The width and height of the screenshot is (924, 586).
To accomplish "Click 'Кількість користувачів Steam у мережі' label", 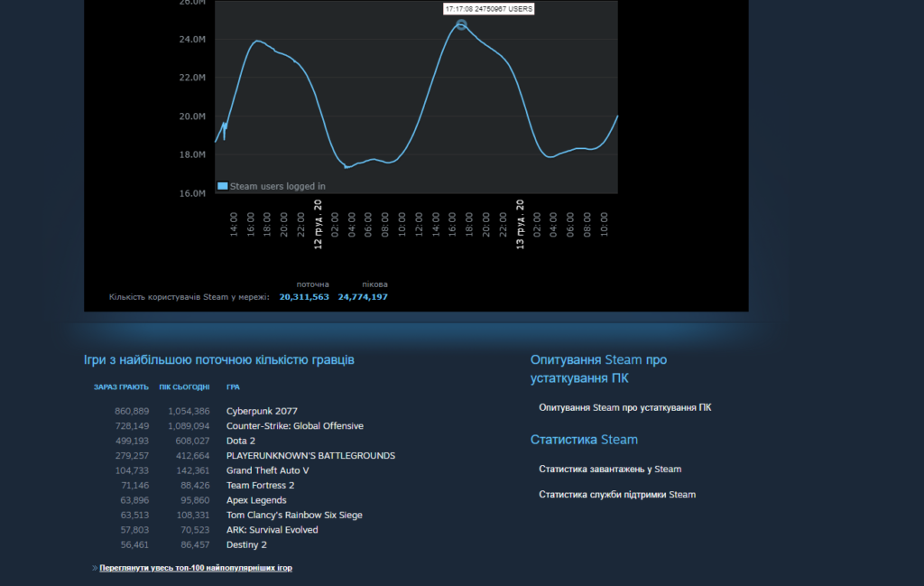I will point(189,297).
